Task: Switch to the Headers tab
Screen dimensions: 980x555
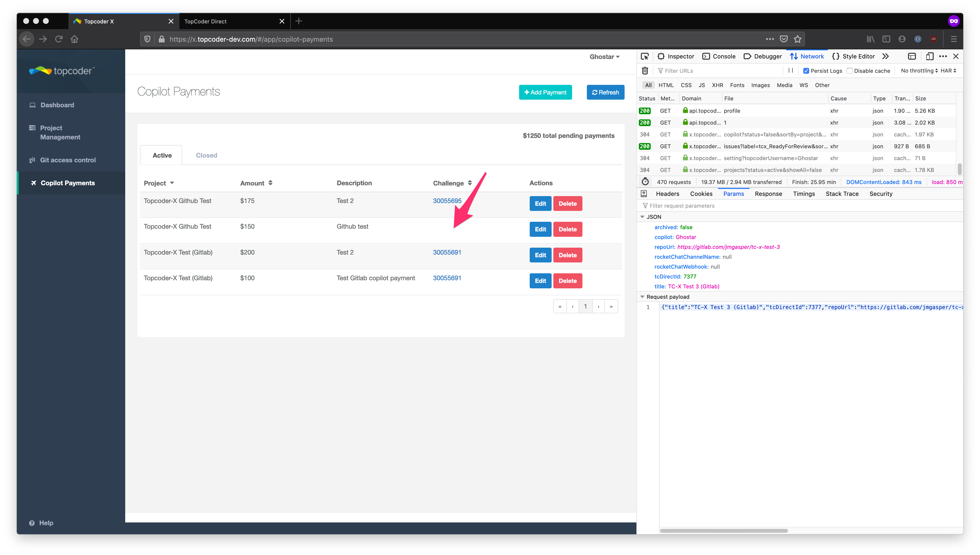Action: [667, 194]
